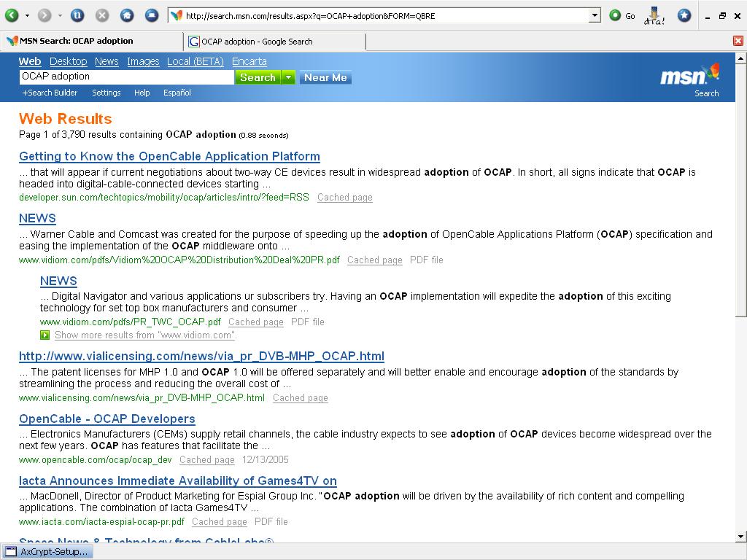Minimize the browser window

click(708, 16)
